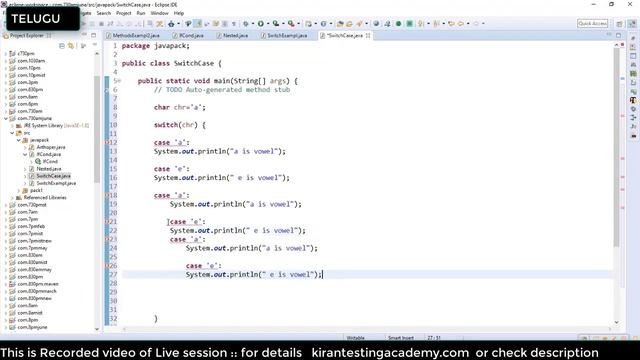Screen dimensions: 640x360
Task: Open the Project menu
Action: (124, 13)
